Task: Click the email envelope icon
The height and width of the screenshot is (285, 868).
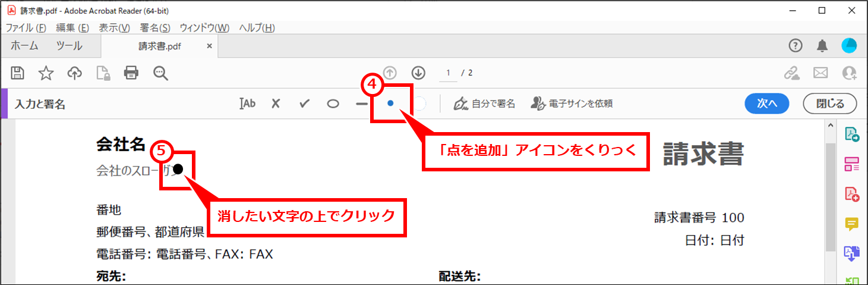Action: click(820, 73)
